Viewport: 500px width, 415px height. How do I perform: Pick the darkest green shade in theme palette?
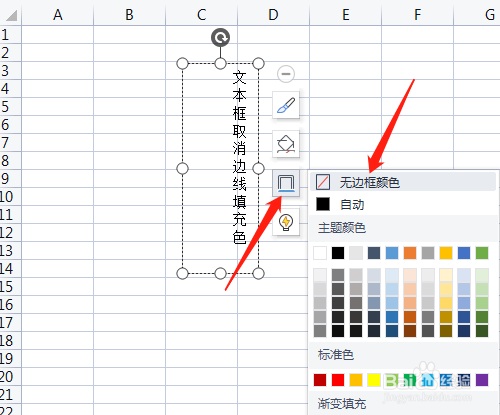click(482, 331)
